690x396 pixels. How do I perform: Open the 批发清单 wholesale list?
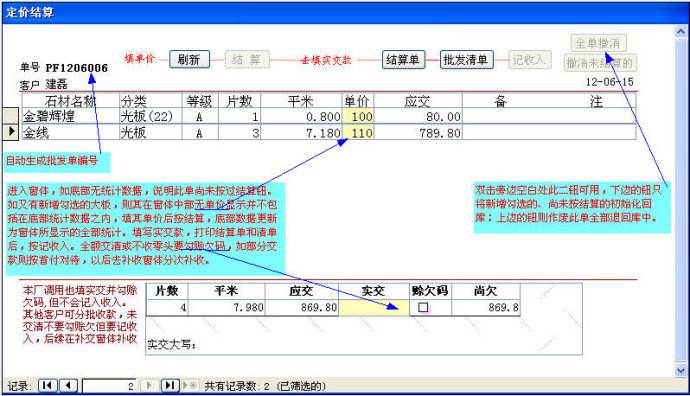tap(466, 59)
